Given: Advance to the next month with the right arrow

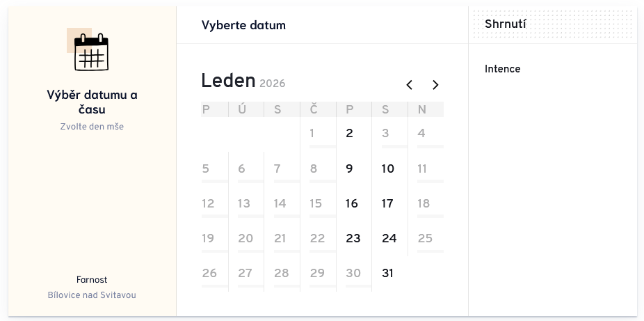Looking at the screenshot, I should 435,85.
